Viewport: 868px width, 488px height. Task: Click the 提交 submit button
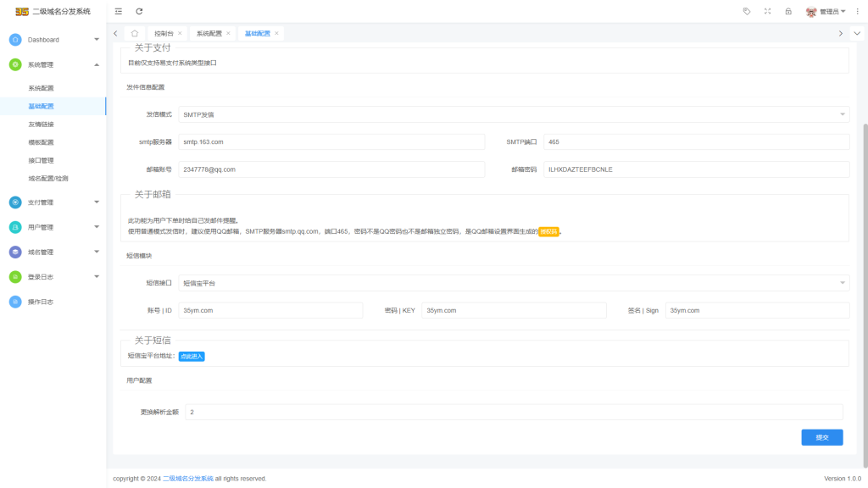tap(821, 437)
